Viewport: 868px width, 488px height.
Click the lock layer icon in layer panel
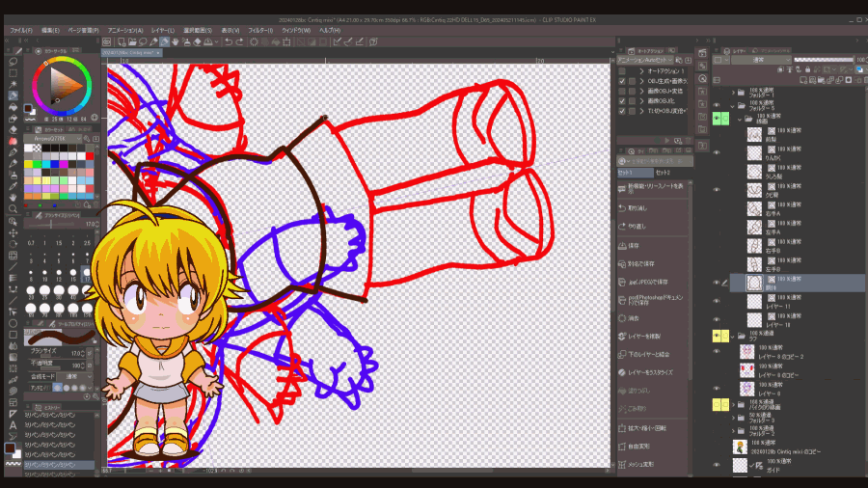click(807, 69)
